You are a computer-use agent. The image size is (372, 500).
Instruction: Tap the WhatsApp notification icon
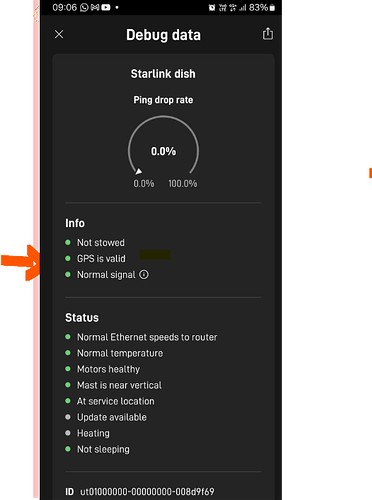click(x=84, y=7)
